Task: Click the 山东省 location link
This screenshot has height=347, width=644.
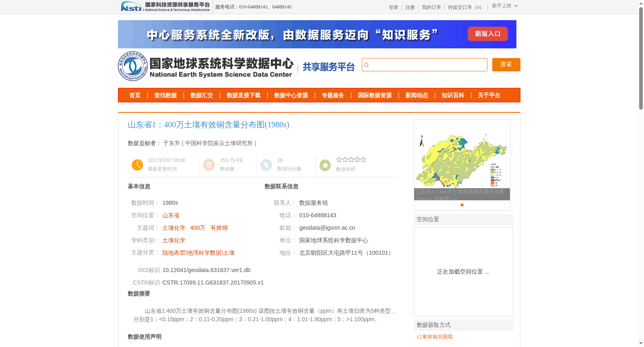Action: (171, 215)
